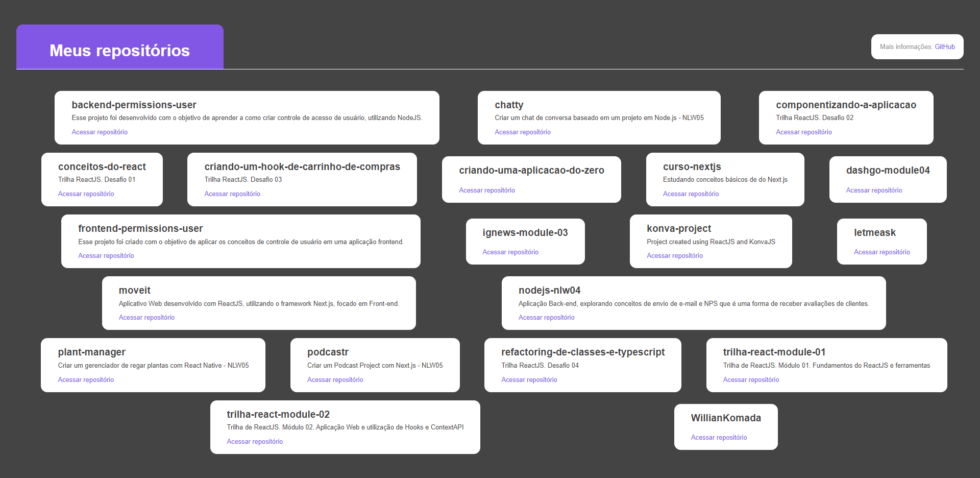Access the curso-nextjs repository
980x478 pixels.
pos(691,194)
